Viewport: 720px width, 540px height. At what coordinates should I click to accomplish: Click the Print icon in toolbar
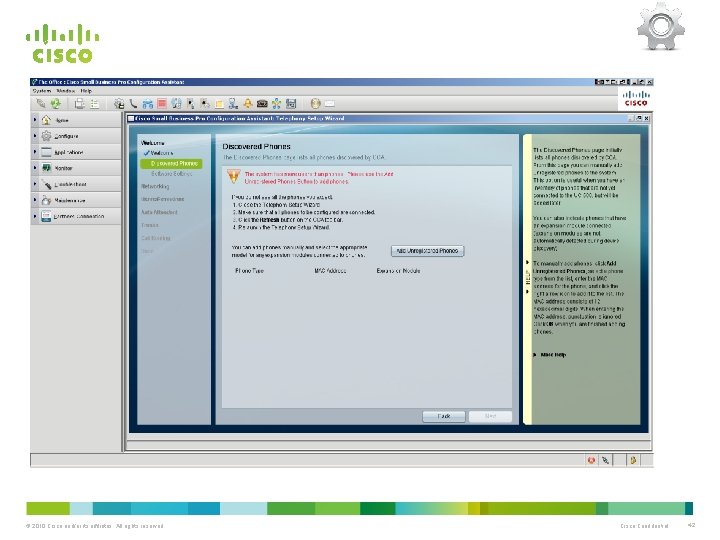click(79, 104)
